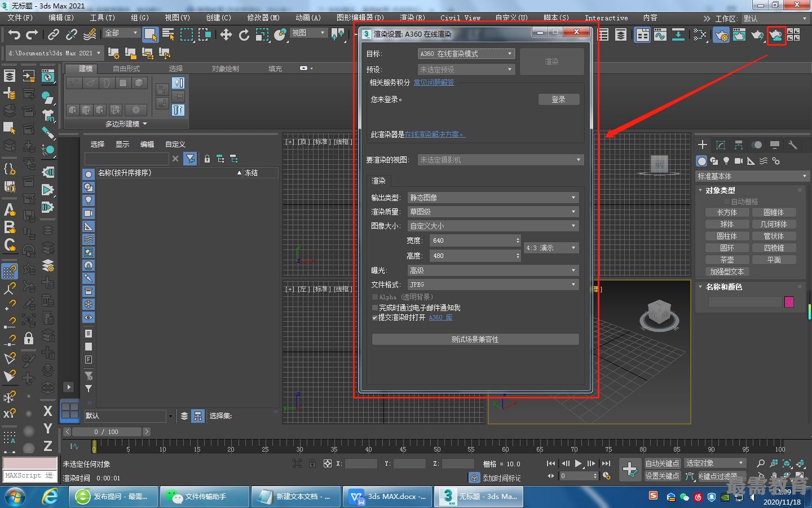Switch to the Freeform (自由形式) ribbon tab
Viewport: 812px width, 508px height.
tap(126, 69)
